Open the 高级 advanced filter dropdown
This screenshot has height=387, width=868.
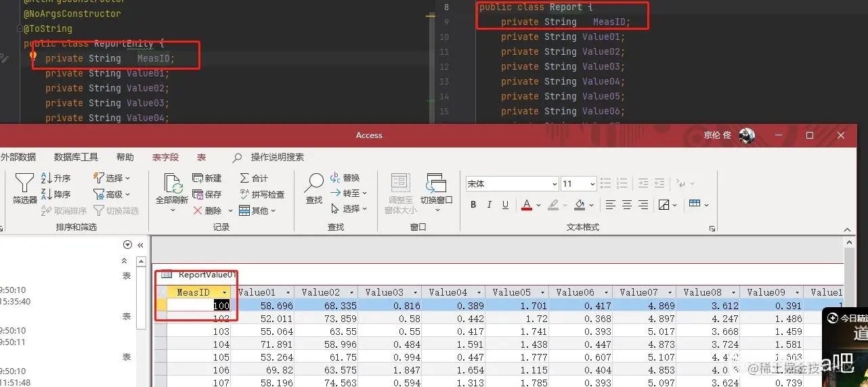[112, 194]
